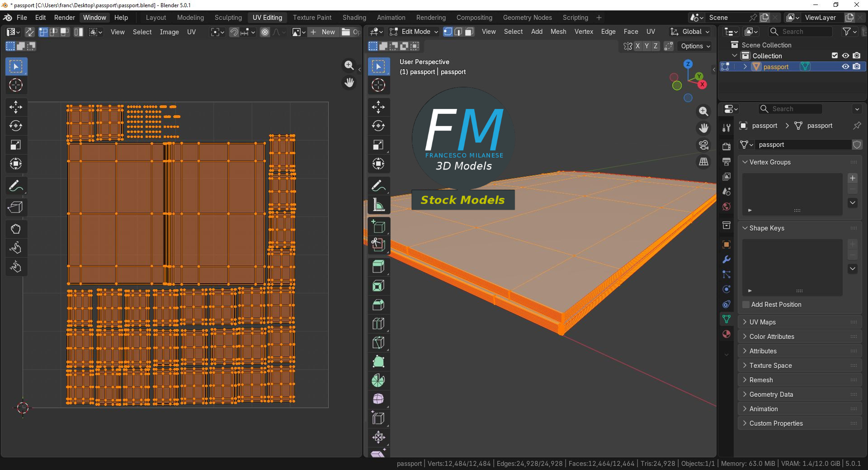
Task: Pan view hand in 3D viewport
Action: (x=703, y=128)
